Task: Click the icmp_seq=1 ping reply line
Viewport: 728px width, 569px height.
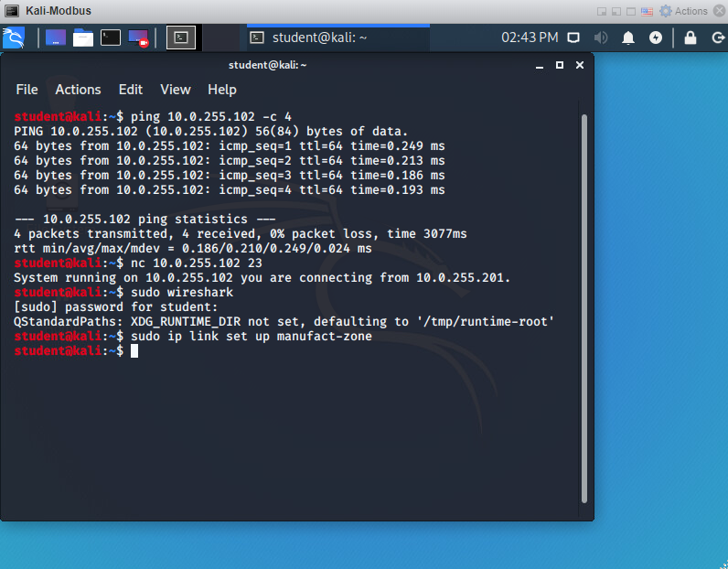Action: click(230, 145)
